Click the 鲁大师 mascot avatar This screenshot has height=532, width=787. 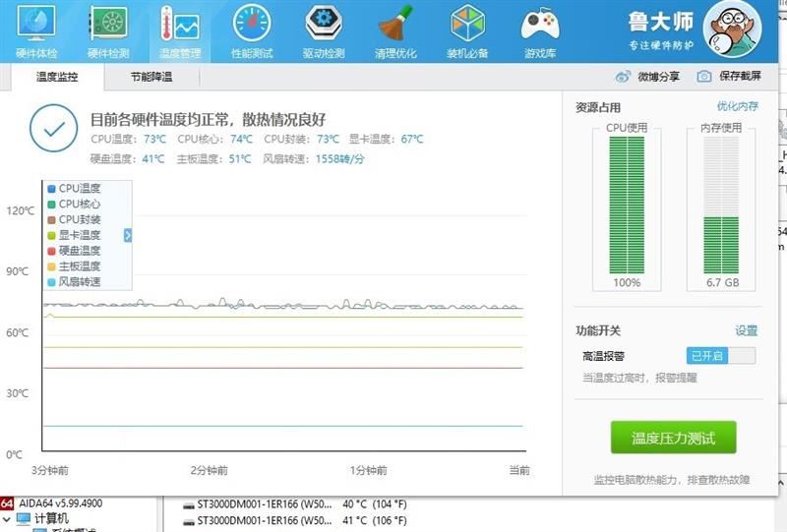[732, 30]
